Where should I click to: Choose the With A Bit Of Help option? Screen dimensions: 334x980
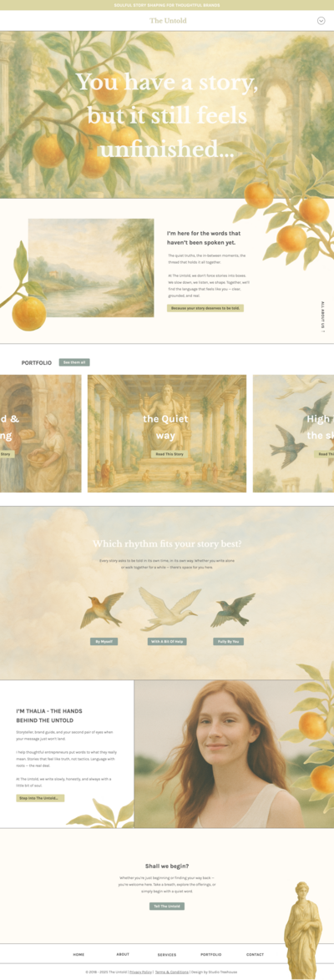point(167,641)
